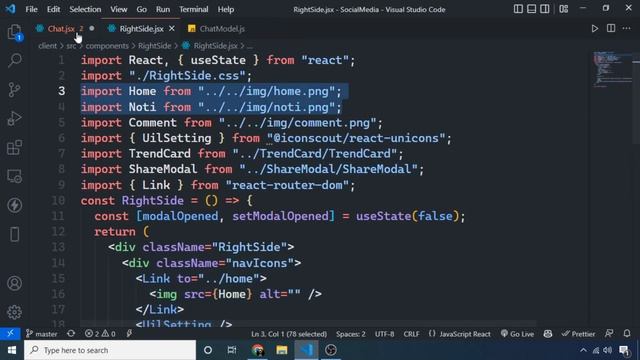
Task: Click the Prettier status item
Action: coord(578,334)
